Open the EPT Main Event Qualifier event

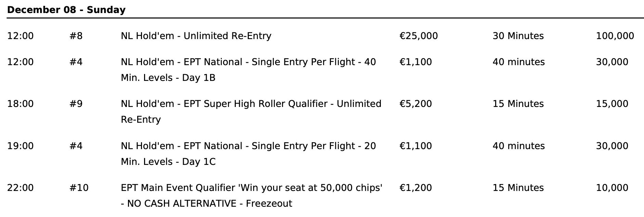pos(251,195)
